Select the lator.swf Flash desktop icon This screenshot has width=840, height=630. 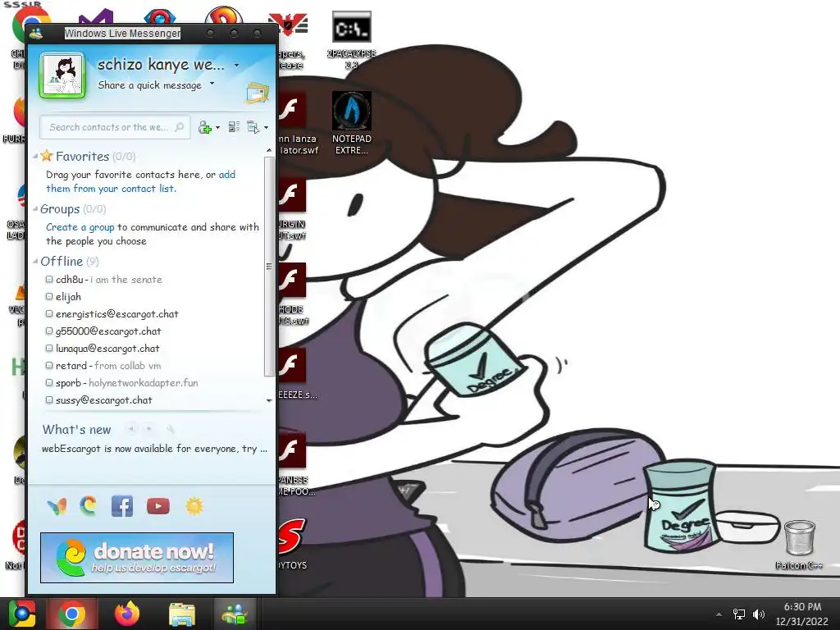(293, 123)
